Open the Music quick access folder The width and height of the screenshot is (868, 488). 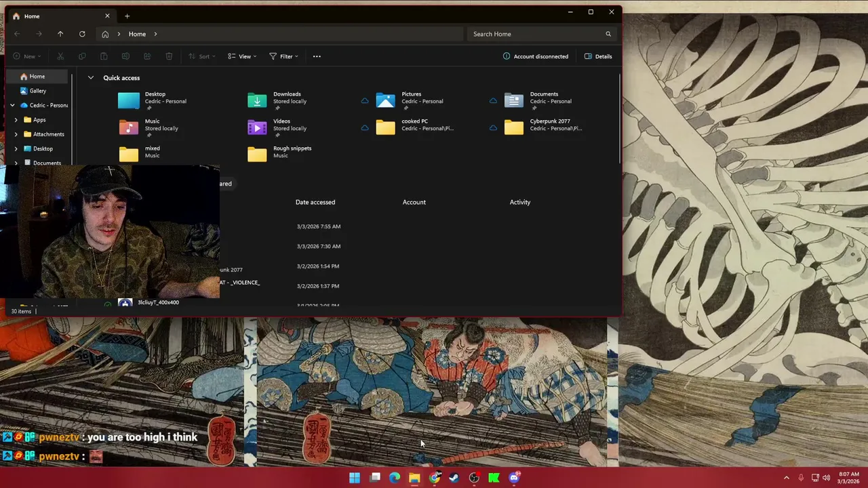click(149, 127)
